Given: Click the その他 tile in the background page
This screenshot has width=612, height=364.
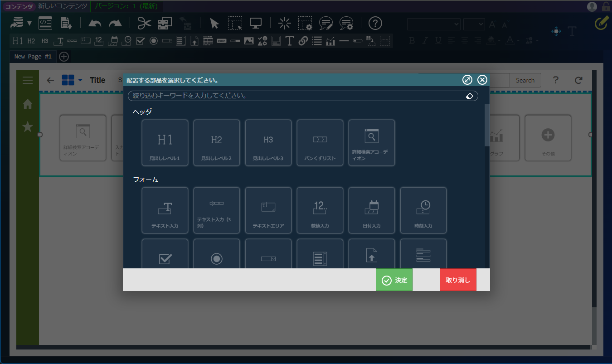Looking at the screenshot, I should coord(548,138).
